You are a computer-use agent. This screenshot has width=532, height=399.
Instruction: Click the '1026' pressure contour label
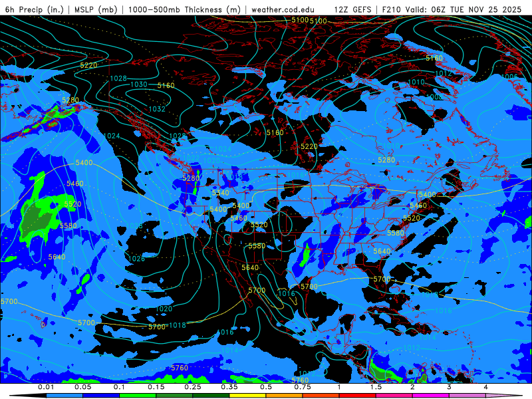click(136, 259)
